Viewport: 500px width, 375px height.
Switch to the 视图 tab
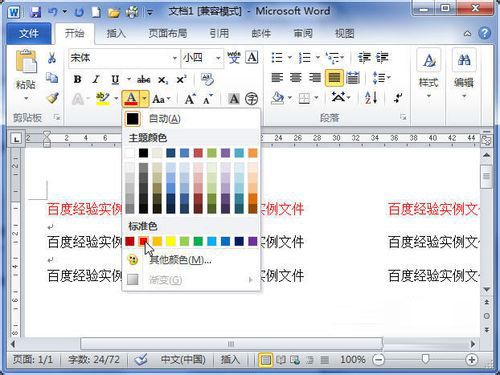pos(345,33)
